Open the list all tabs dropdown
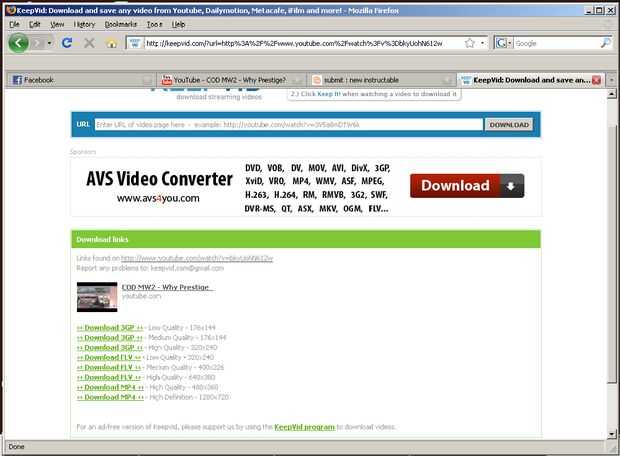 pos(611,80)
